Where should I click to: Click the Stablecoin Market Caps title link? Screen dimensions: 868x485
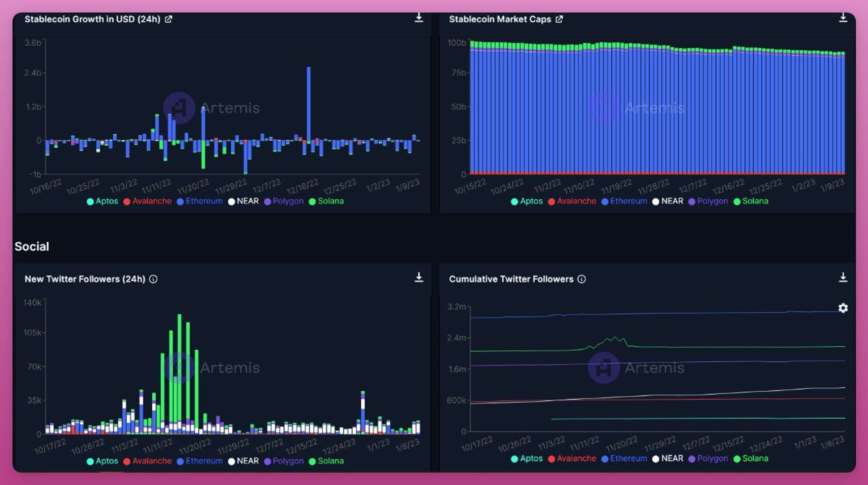(x=500, y=19)
